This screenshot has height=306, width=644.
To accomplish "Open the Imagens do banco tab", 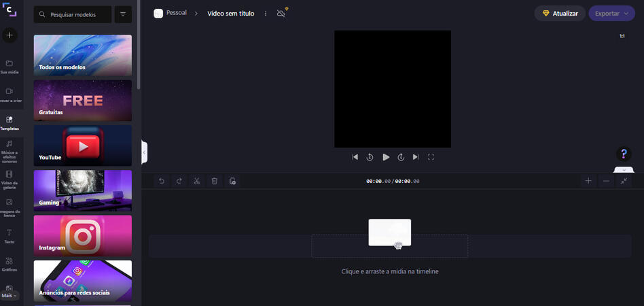I will pos(10,208).
